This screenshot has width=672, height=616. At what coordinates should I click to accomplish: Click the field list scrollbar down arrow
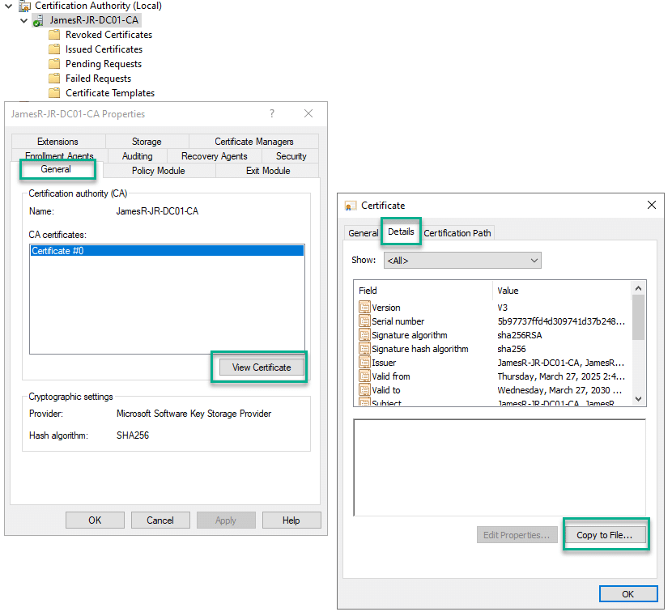click(x=639, y=398)
